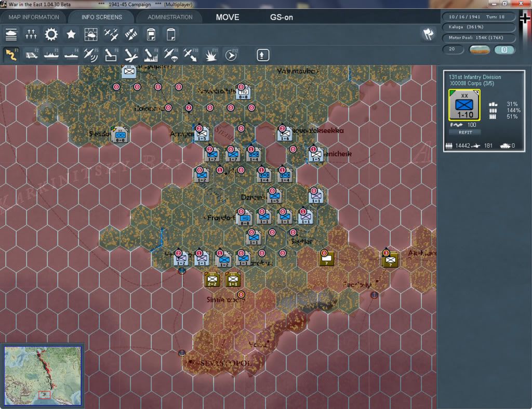Viewport: 532px width, 409px height.
Task: Click the crossed flags icon in toolbar
Action: coord(428,34)
